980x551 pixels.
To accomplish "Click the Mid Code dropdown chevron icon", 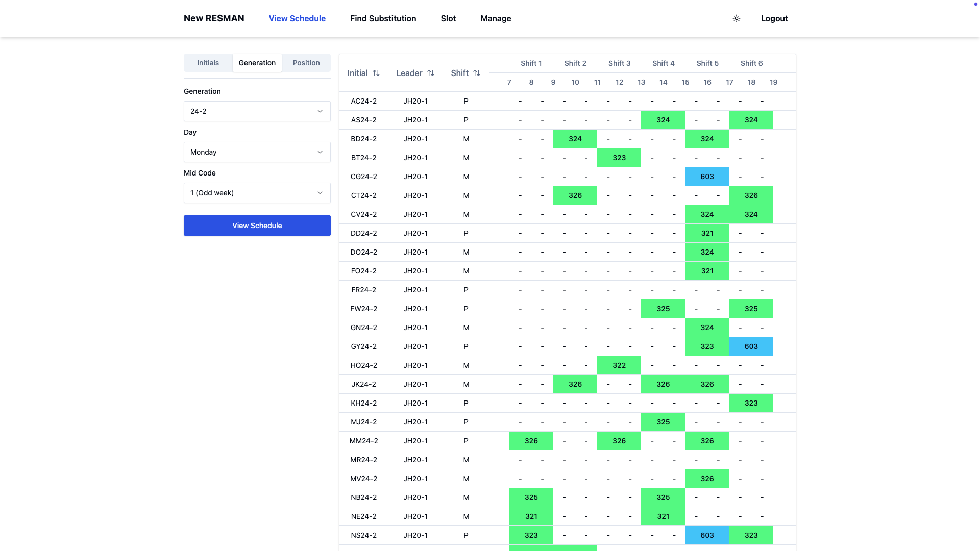I will coord(320,193).
